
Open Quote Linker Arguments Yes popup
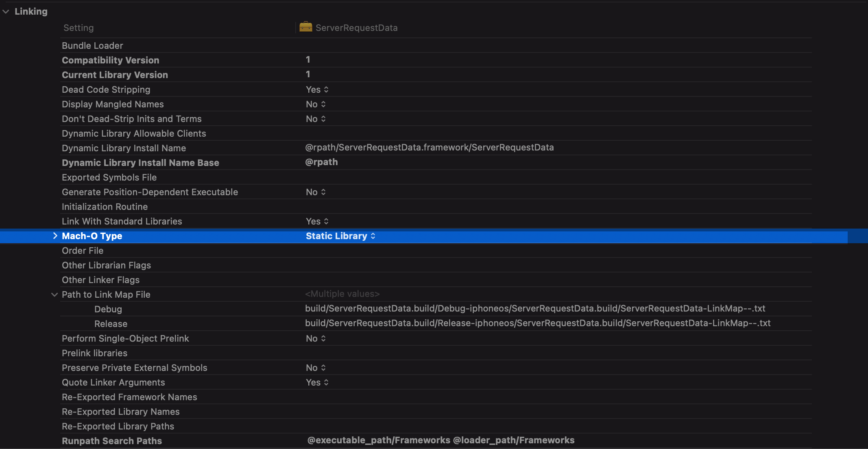click(317, 382)
